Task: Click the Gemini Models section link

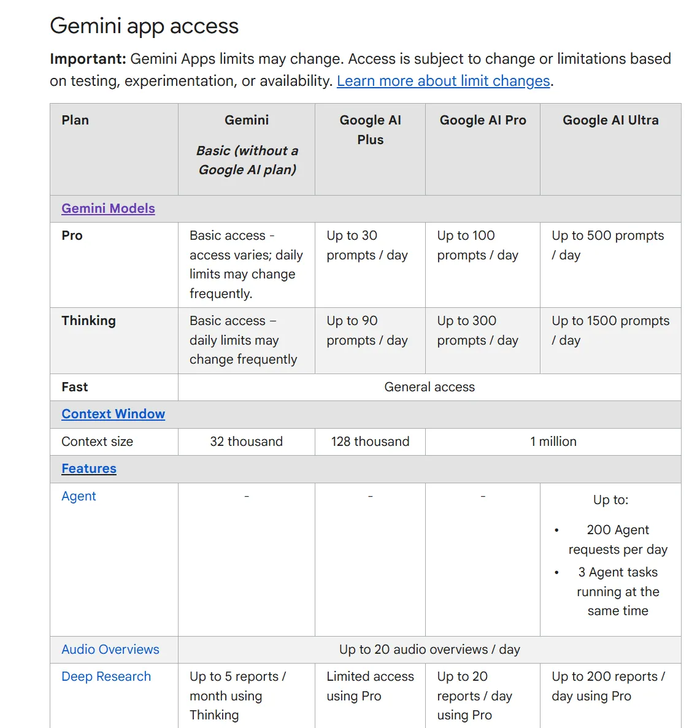Action: coord(108,209)
